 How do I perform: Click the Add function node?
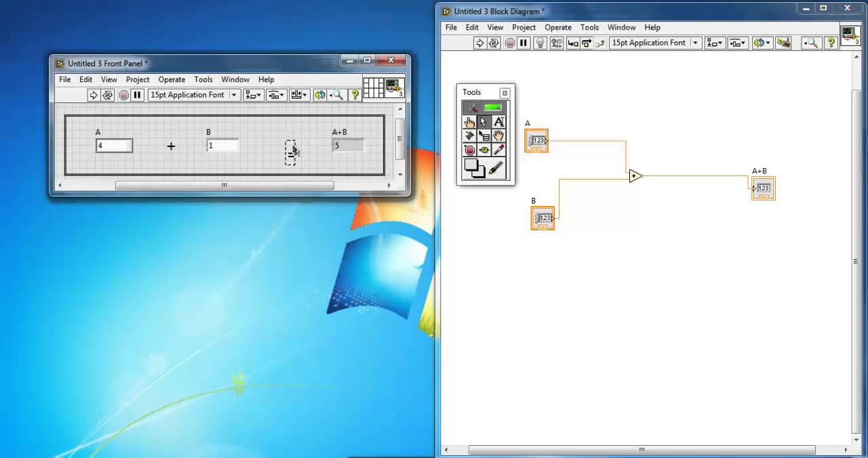635,176
